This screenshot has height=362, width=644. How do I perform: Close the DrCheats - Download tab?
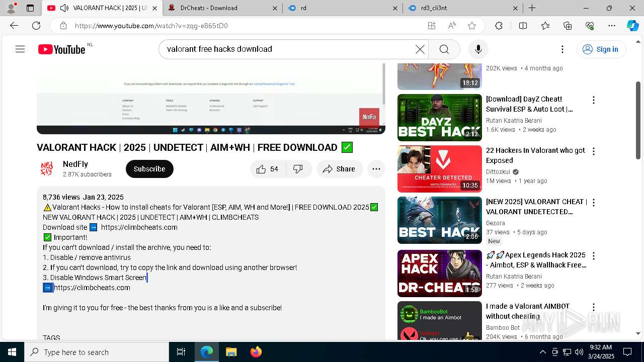274,8
